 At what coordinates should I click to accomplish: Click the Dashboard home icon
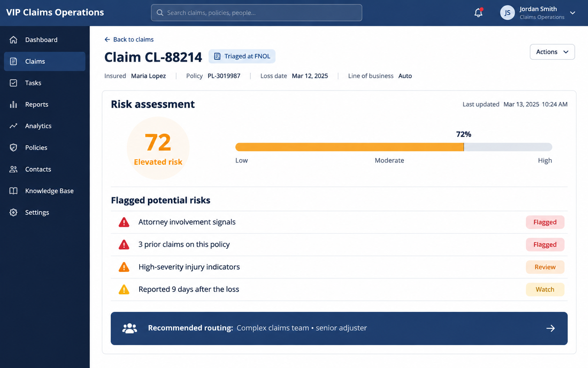coord(13,40)
